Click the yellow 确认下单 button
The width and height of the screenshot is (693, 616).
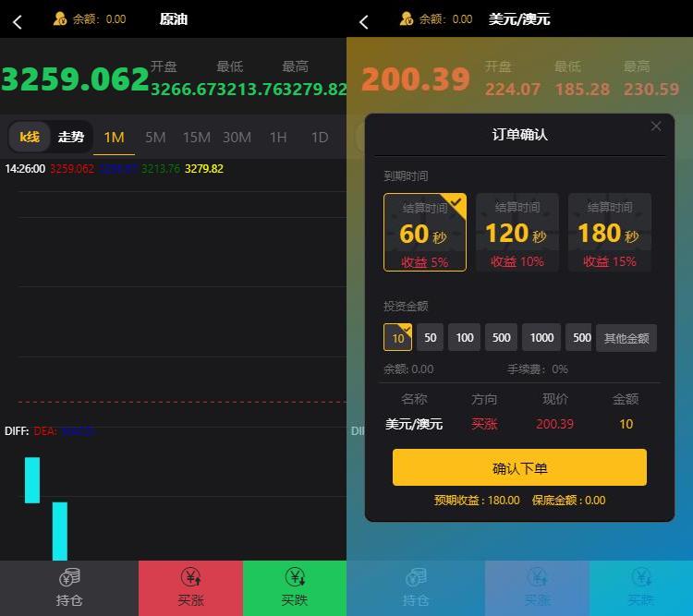pos(519,467)
